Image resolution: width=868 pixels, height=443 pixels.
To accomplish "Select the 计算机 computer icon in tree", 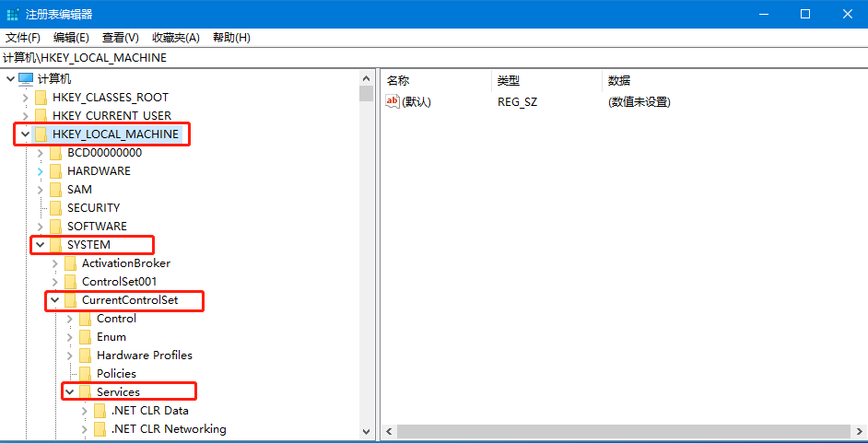I will tap(26, 79).
